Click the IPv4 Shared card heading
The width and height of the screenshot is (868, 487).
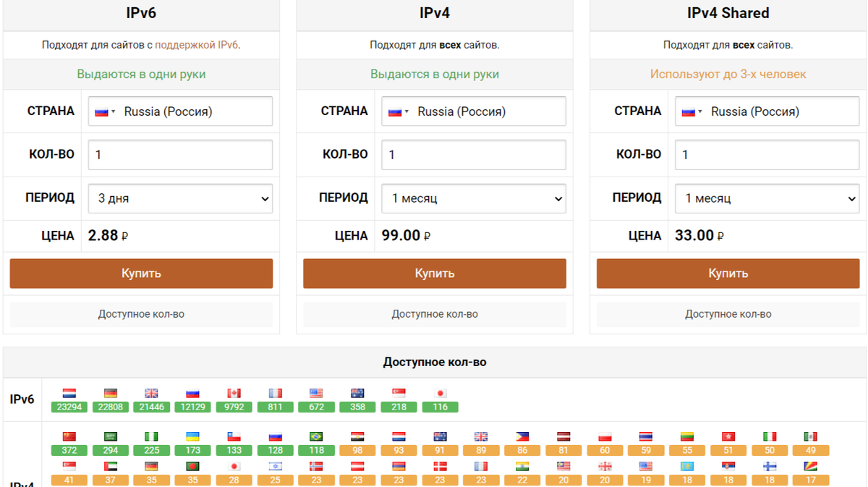(728, 13)
